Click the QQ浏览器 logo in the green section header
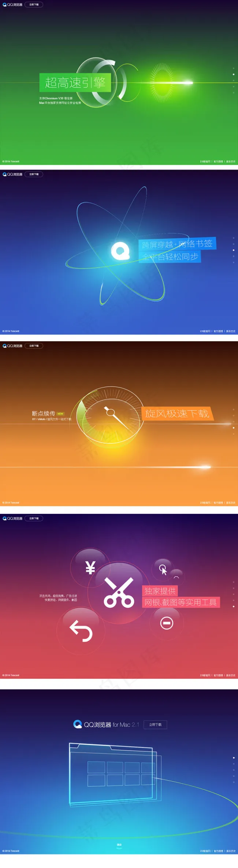The image size is (238, 868). [x=12, y=5]
